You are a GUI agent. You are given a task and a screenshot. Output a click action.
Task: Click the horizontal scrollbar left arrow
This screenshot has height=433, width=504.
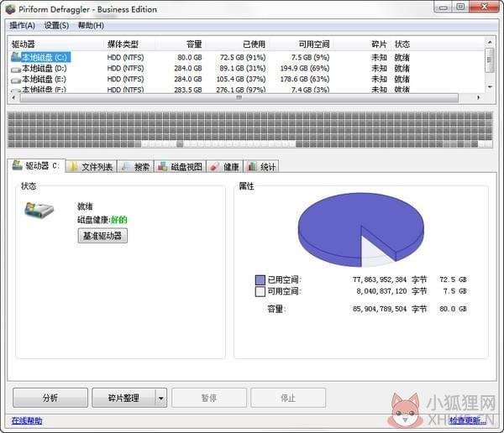(x=13, y=97)
